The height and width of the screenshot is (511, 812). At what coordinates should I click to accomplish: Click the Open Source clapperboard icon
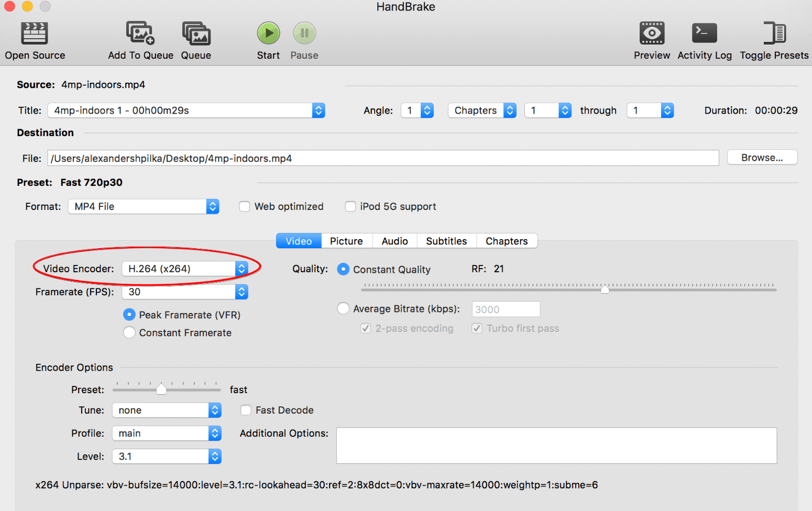click(35, 34)
